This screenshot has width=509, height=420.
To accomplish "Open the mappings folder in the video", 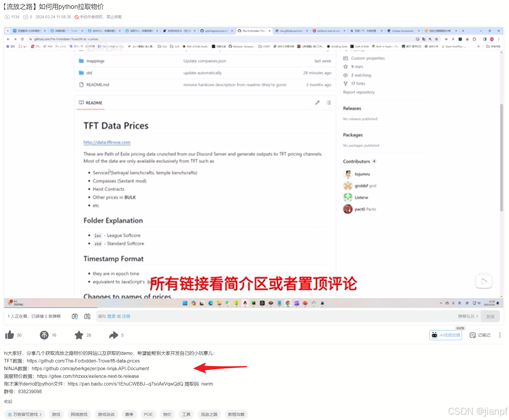I will coord(95,61).
